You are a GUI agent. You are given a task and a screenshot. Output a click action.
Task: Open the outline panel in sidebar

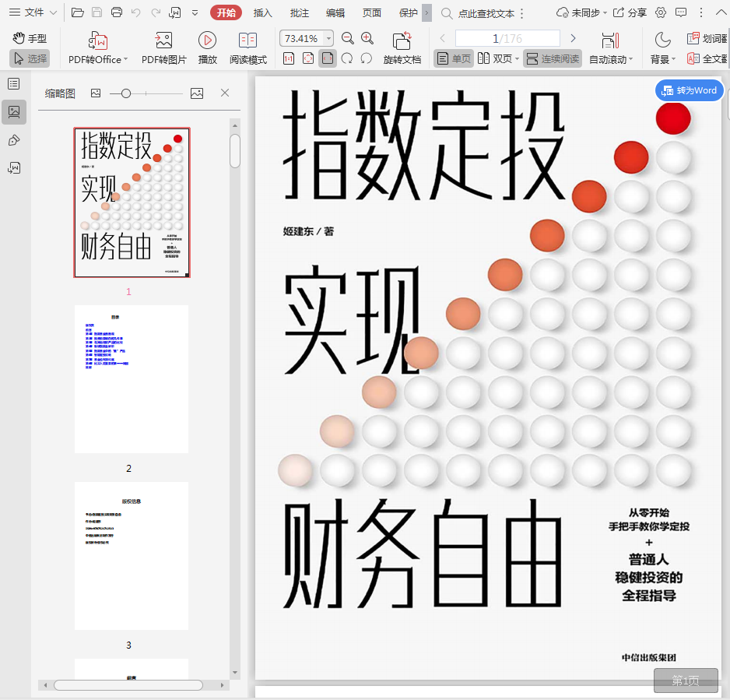[x=14, y=84]
